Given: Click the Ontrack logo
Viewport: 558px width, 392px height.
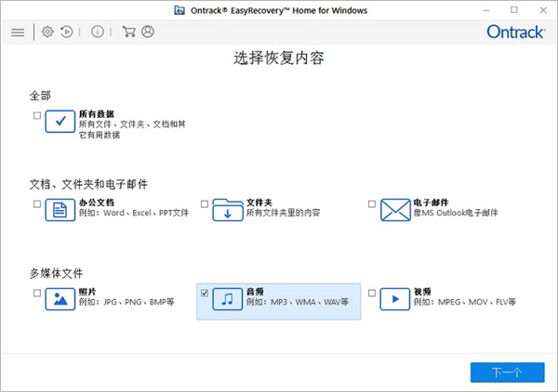Looking at the screenshot, I should tap(516, 32).
